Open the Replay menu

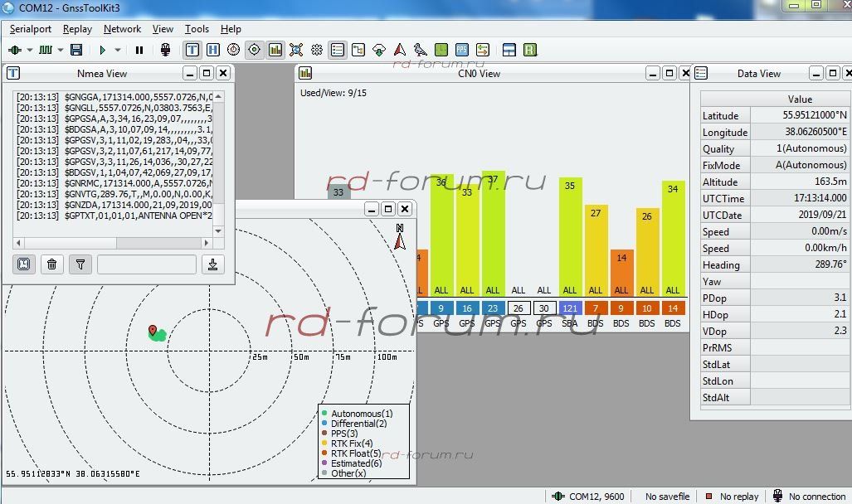pos(77,29)
